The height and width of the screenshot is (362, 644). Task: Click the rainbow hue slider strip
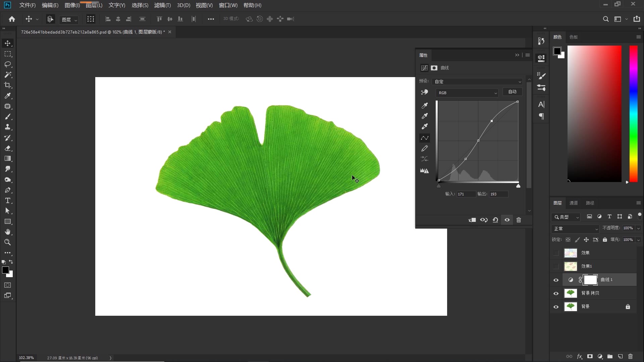[x=633, y=114]
